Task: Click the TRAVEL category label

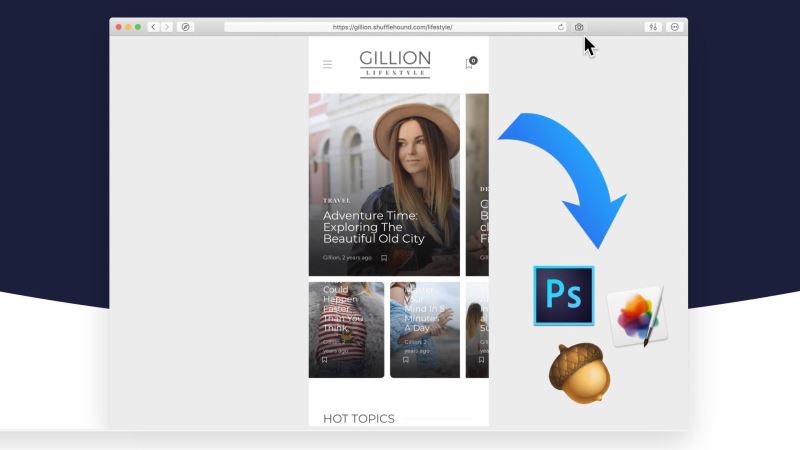Action: pos(337,201)
